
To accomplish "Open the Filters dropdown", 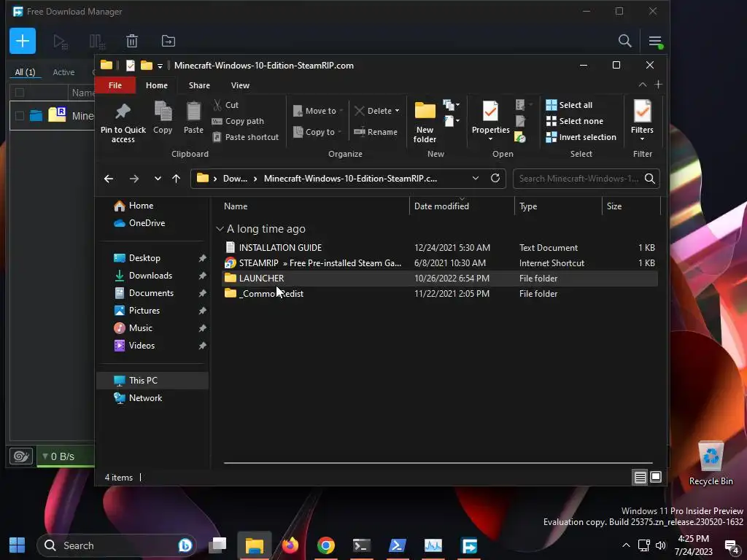I will pyautogui.click(x=642, y=120).
